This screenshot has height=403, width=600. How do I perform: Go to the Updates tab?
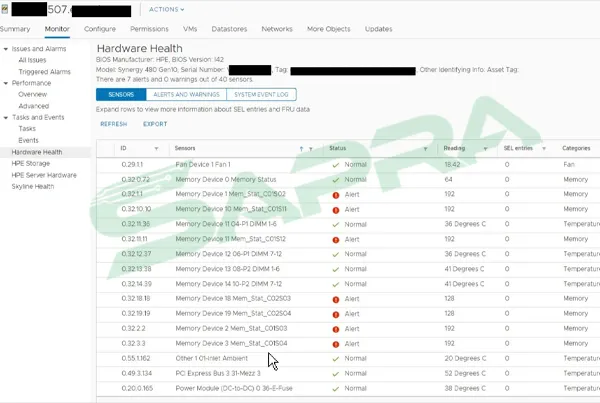[378, 29]
